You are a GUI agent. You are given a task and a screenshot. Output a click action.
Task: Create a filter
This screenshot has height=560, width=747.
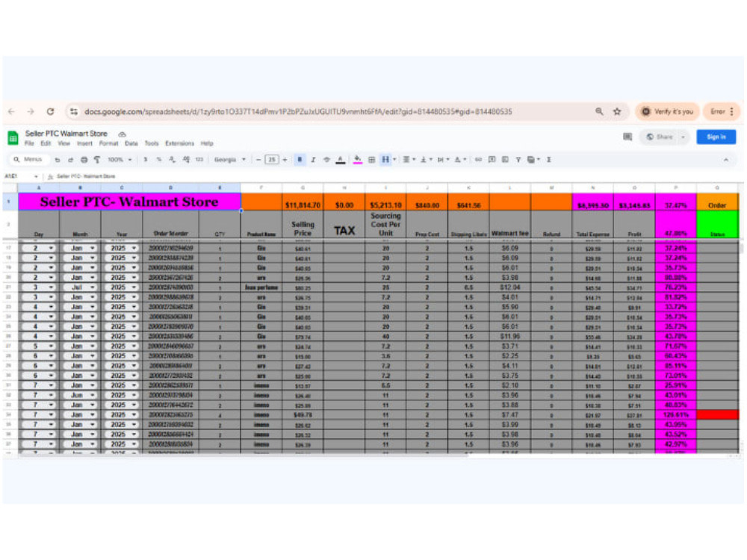point(518,160)
